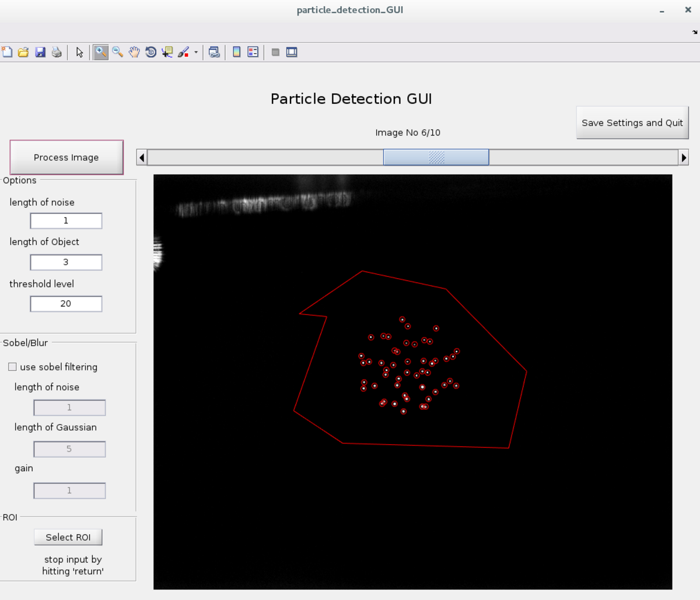Expand the toolbar dock arrow at top right
Image resolution: width=700 pixels, height=600 pixels.
pyautogui.click(x=695, y=32)
